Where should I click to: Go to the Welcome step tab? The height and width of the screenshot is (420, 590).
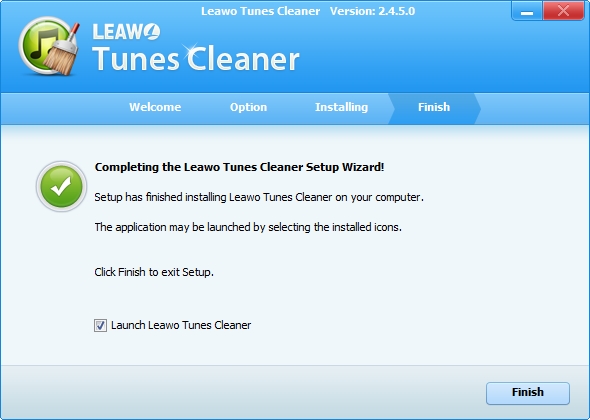pos(155,107)
